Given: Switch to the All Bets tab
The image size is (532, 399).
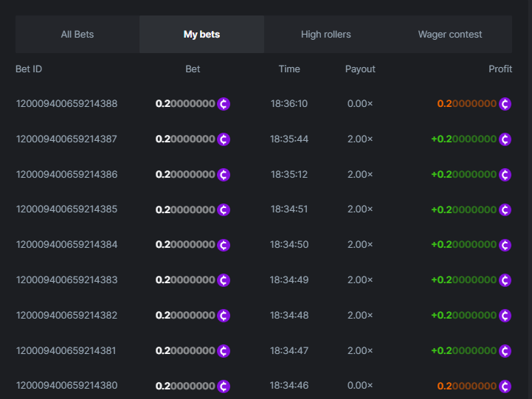Looking at the screenshot, I should tap(77, 34).
